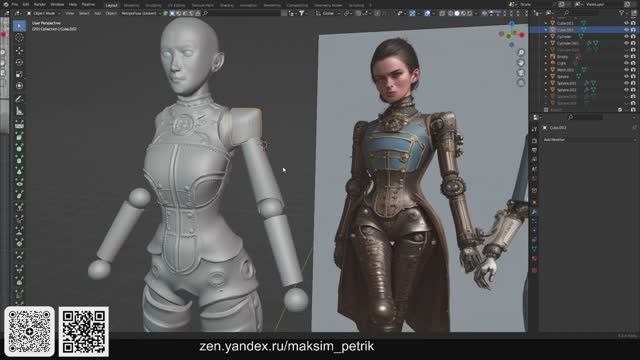Click the viewport zoom magnifier icon
This screenshot has height=360, width=640.
(x=521, y=53)
